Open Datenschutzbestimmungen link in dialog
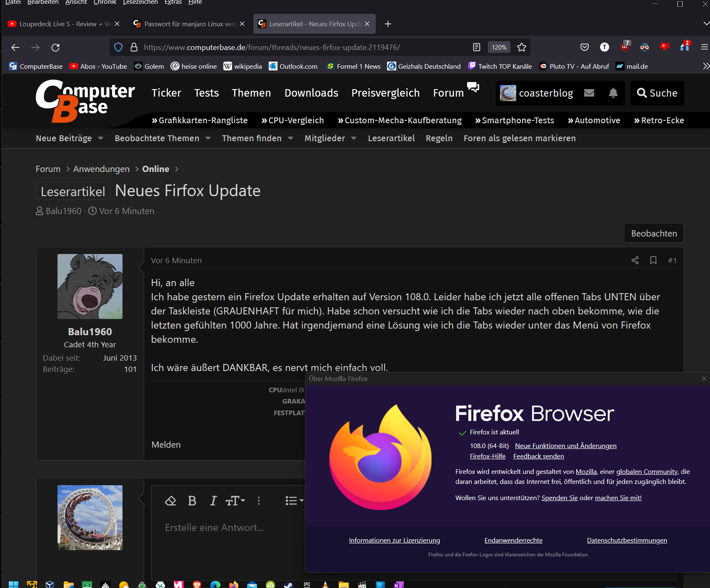Screen dimensions: 710x588 pos(627,541)
